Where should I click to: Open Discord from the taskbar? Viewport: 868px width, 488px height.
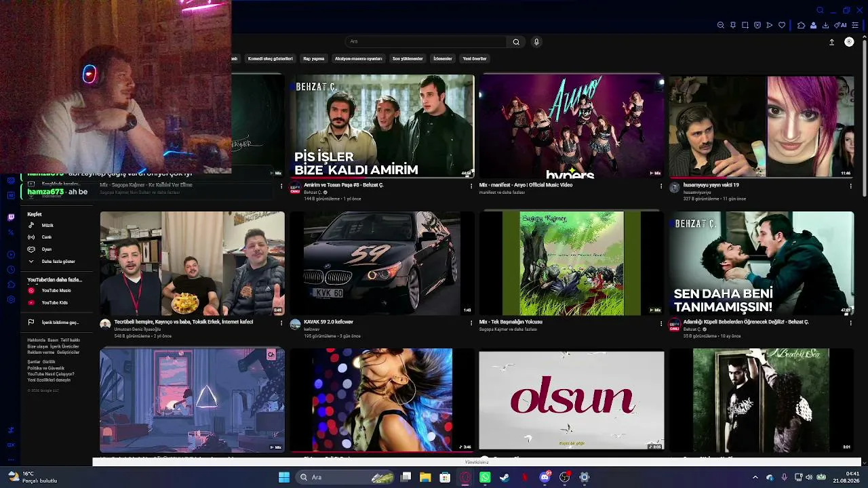545,477
